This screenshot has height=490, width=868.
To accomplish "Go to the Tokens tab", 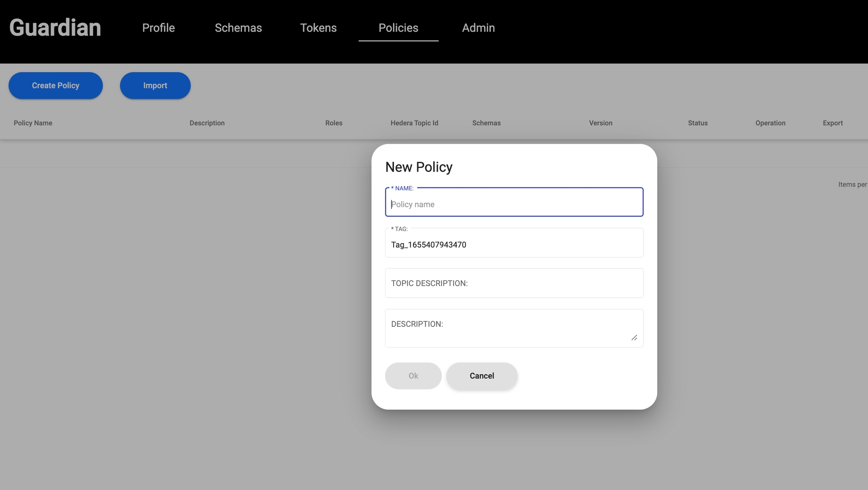I will coord(318,28).
